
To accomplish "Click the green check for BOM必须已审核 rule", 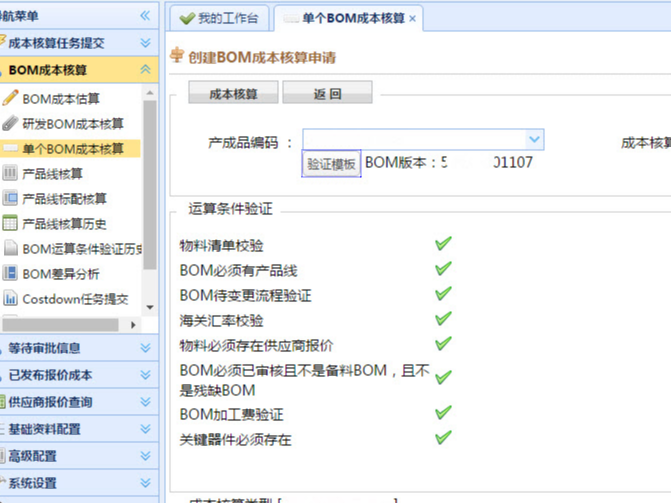I will point(443,377).
